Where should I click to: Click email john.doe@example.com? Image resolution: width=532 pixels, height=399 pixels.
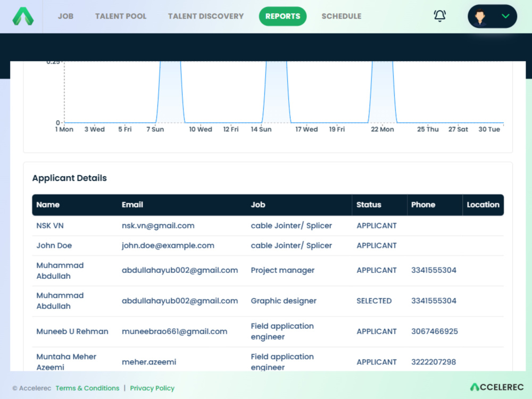point(168,245)
